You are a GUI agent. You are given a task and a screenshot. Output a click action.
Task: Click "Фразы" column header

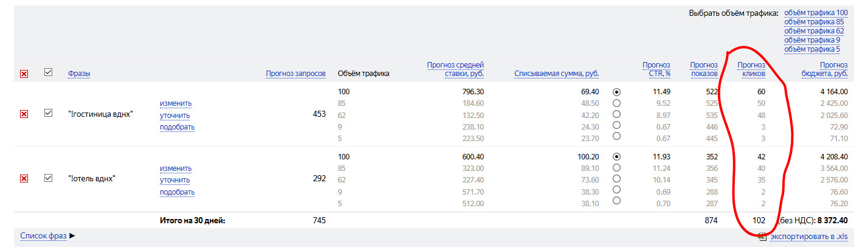tap(79, 74)
